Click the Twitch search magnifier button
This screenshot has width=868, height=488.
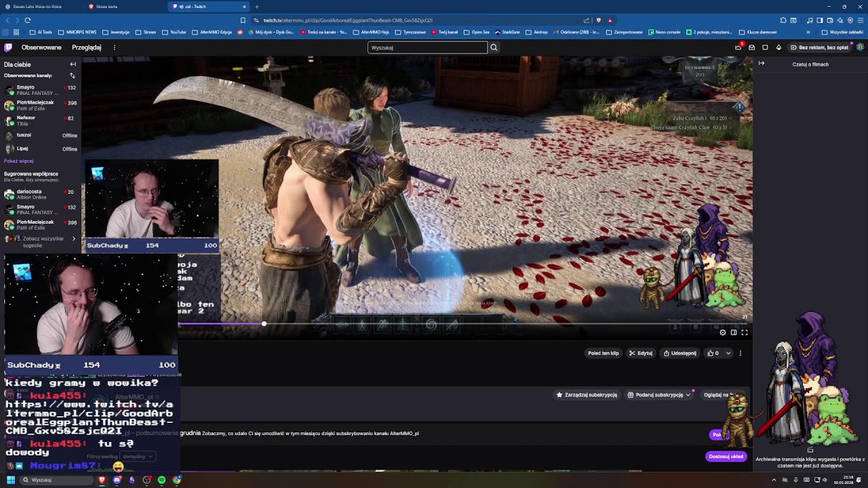494,47
